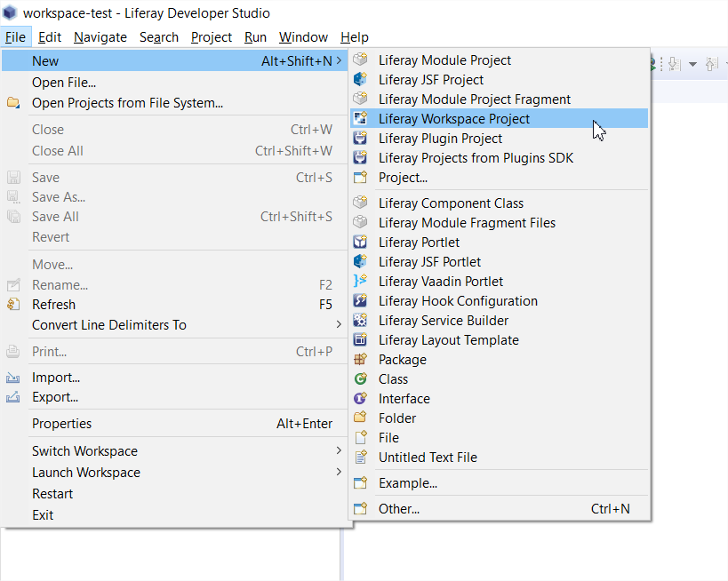Expand the Launch Workspace submenu arrow
Screen dimensions: 728x581
pos(339,473)
